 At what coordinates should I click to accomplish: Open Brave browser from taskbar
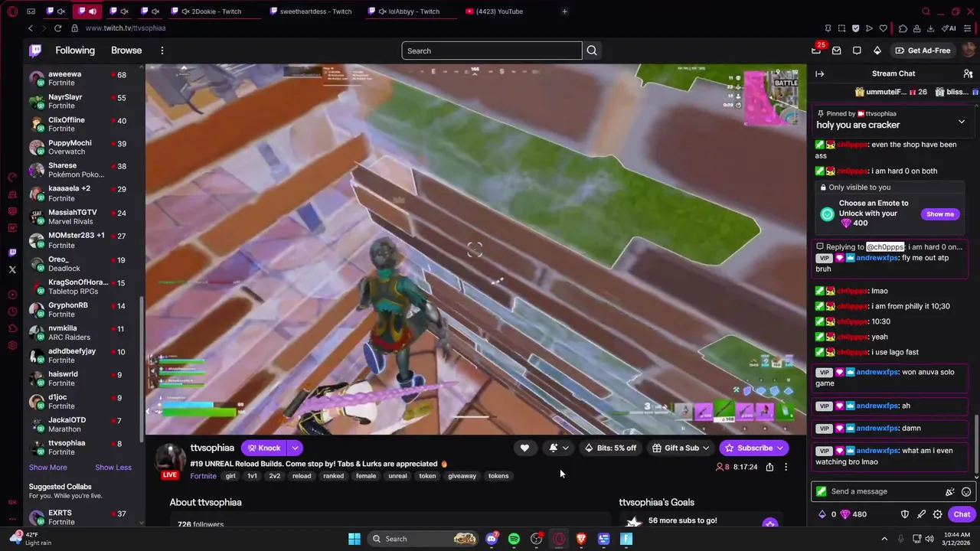click(x=581, y=539)
